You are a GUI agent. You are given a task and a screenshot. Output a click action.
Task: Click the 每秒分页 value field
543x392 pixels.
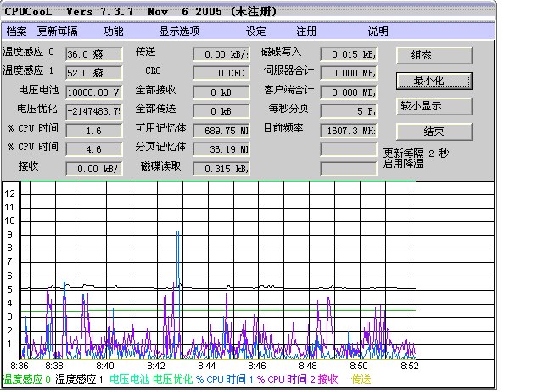coord(349,111)
